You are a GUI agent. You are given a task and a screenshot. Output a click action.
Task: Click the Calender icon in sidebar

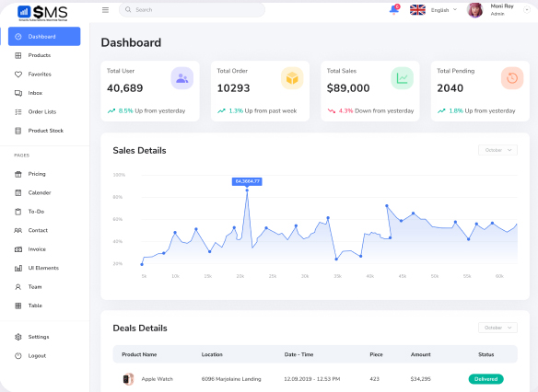click(18, 193)
